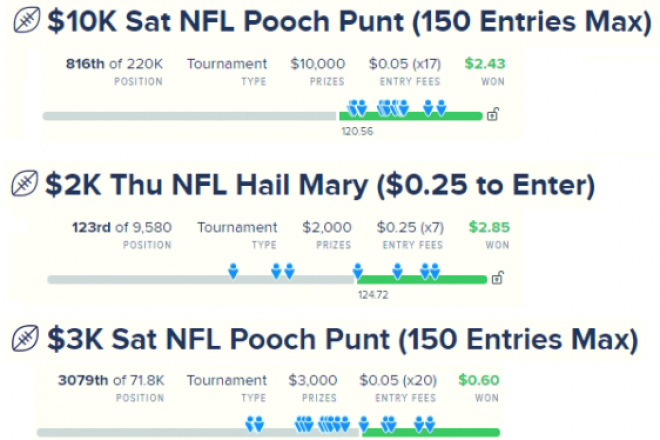The width and height of the screenshot is (660, 440).
Task: Click the $0.05 (x20) entry fees value
Action: pyautogui.click(x=398, y=380)
